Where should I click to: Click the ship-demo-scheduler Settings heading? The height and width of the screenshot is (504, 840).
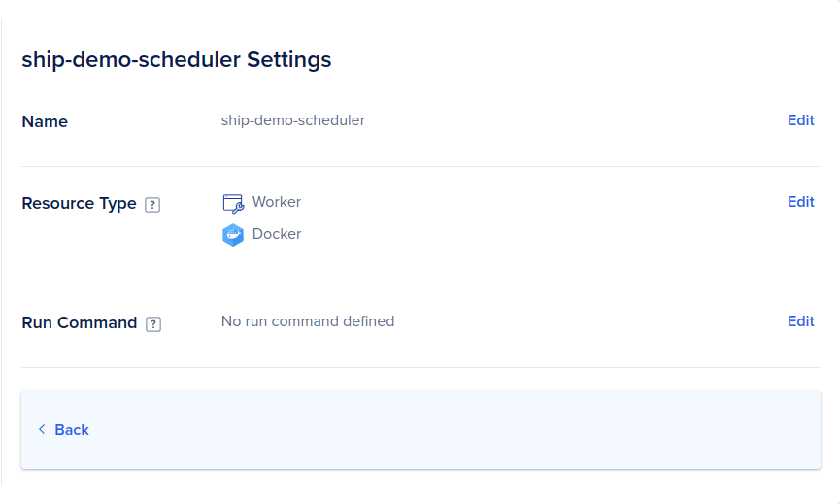click(176, 59)
